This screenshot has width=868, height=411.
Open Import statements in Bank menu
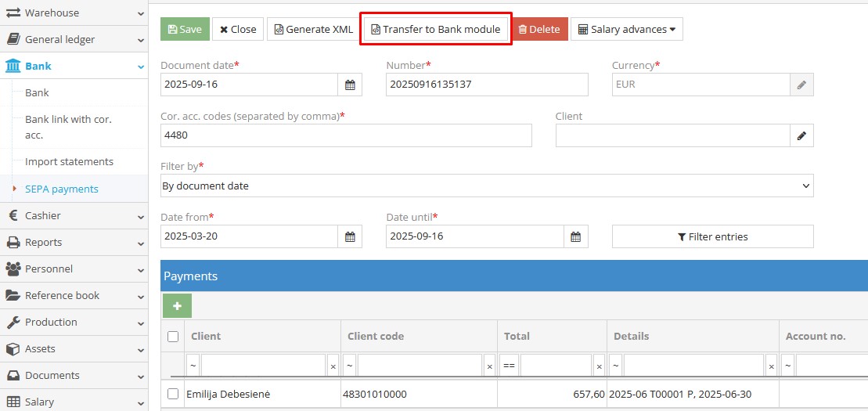[x=69, y=161]
